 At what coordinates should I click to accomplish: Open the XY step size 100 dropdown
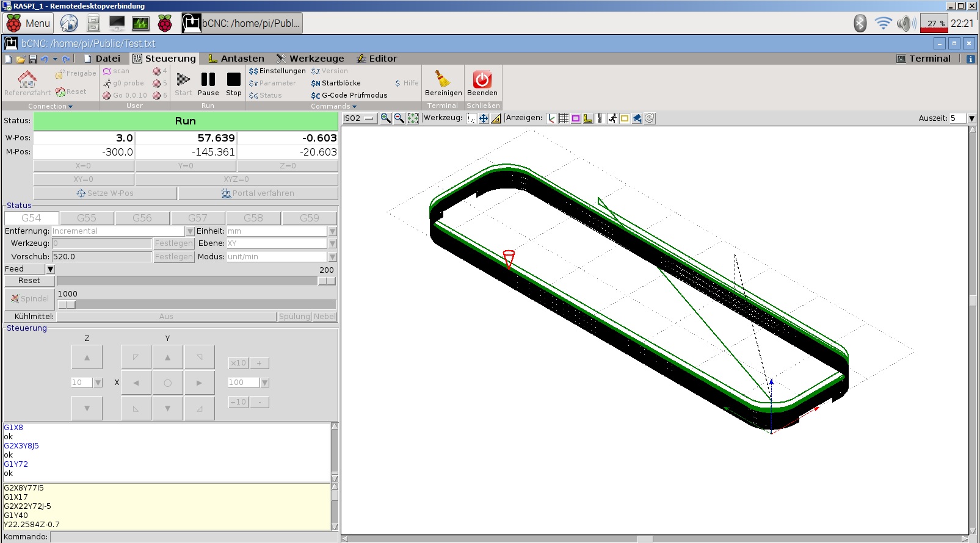(x=264, y=383)
